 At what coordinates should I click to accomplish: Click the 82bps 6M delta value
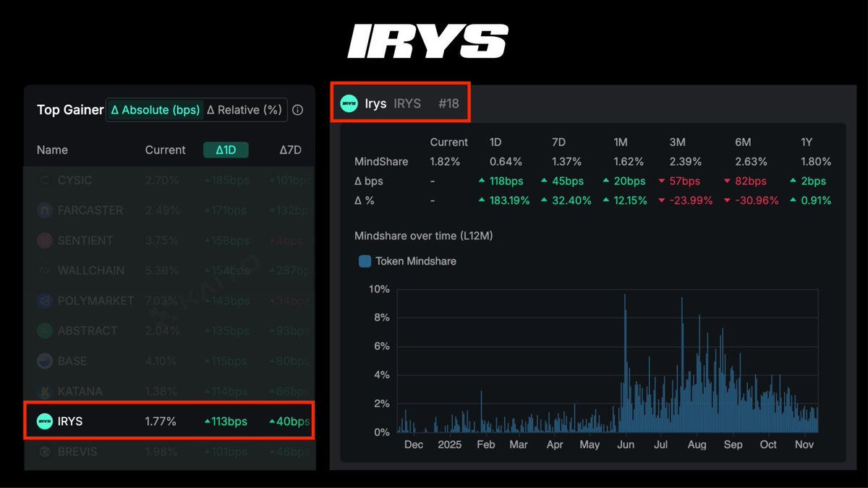745,181
